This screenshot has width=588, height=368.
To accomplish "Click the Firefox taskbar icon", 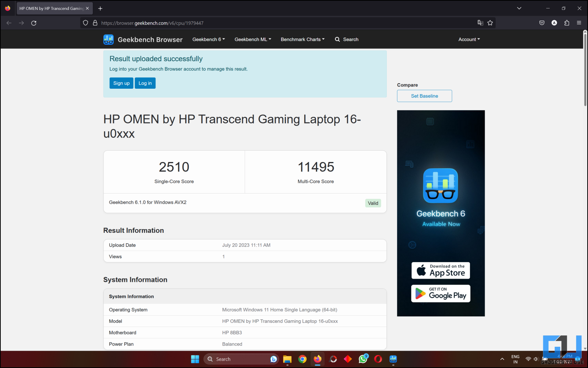I will click(317, 359).
